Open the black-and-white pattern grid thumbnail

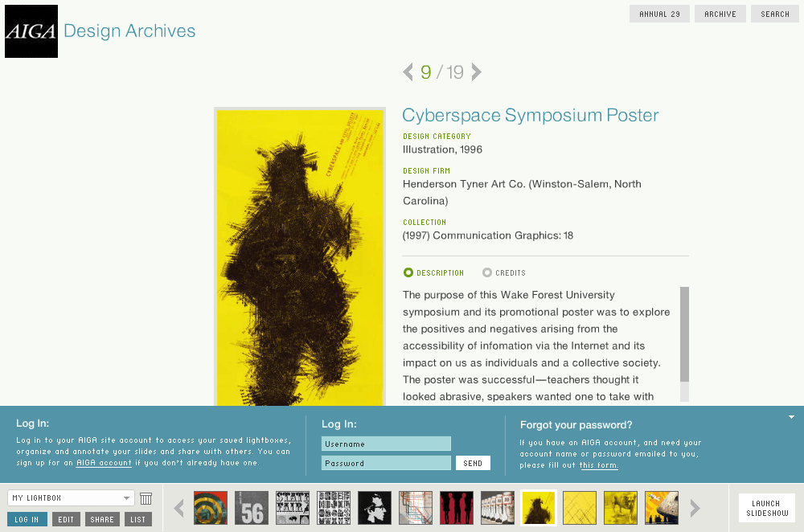pyautogui.click(x=334, y=508)
